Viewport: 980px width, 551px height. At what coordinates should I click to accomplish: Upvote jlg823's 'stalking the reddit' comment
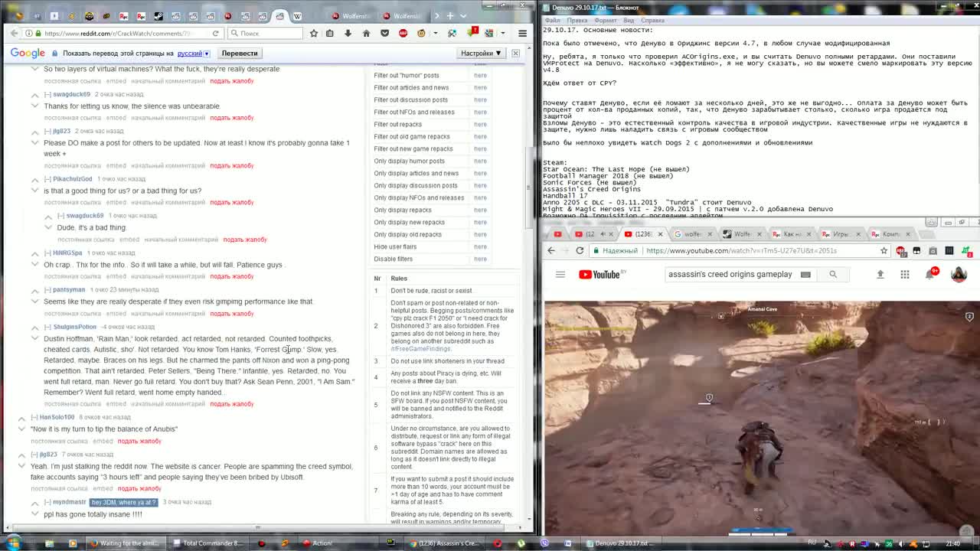[22, 455]
